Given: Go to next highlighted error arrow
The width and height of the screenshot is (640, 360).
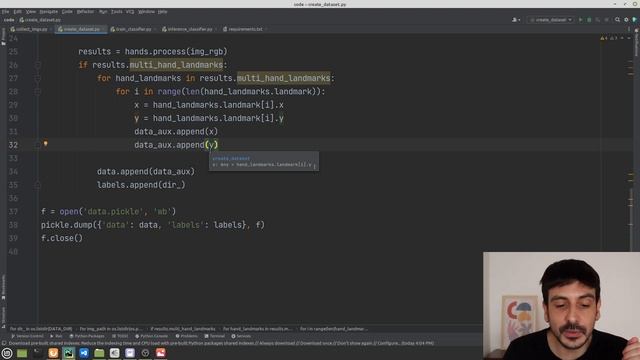Looking at the screenshot, I should [x=629, y=38].
